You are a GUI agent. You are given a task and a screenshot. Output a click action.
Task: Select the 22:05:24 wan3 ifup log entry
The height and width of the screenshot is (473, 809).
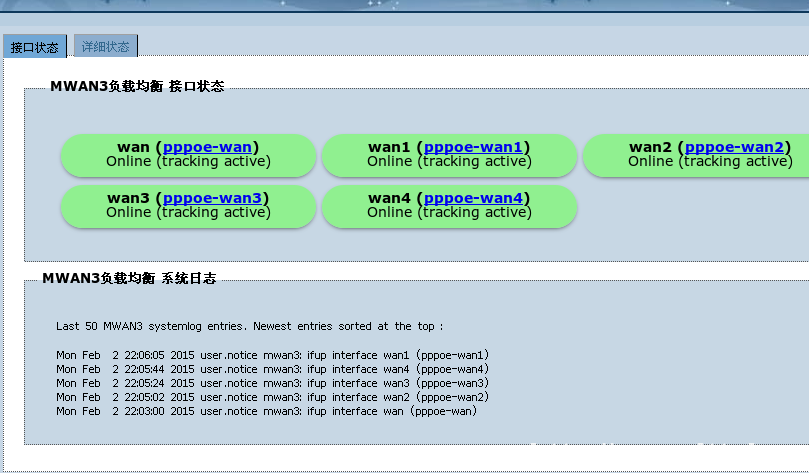tap(272, 383)
